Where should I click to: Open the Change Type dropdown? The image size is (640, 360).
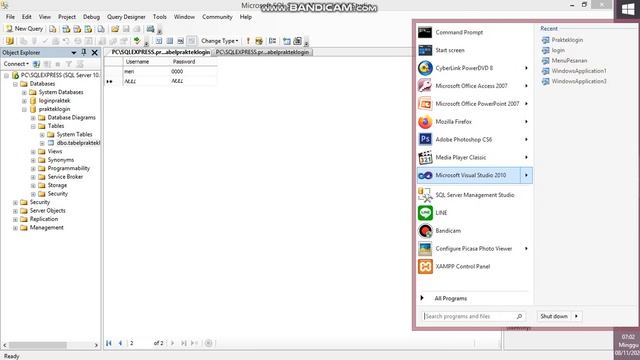(x=220, y=41)
